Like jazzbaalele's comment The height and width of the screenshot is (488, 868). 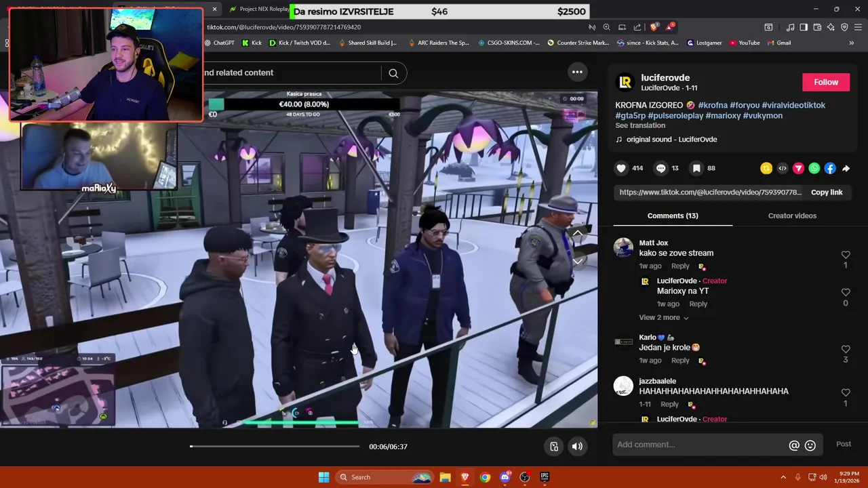coord(846,392)
